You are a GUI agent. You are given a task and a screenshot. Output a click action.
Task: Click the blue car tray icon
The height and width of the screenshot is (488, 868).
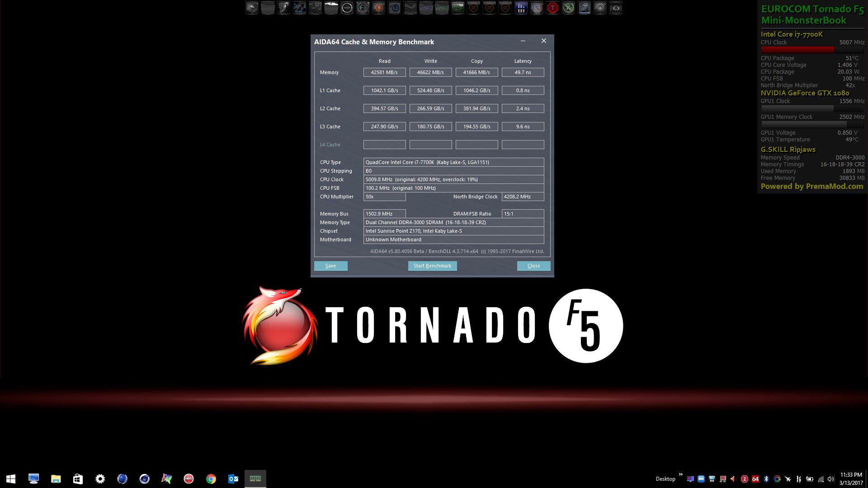701,479
